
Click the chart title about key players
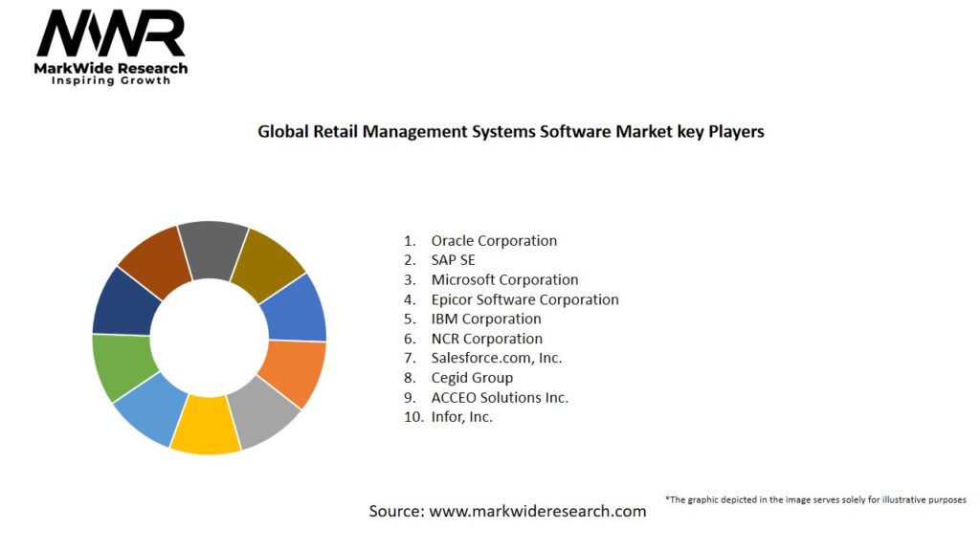point(511,132)
